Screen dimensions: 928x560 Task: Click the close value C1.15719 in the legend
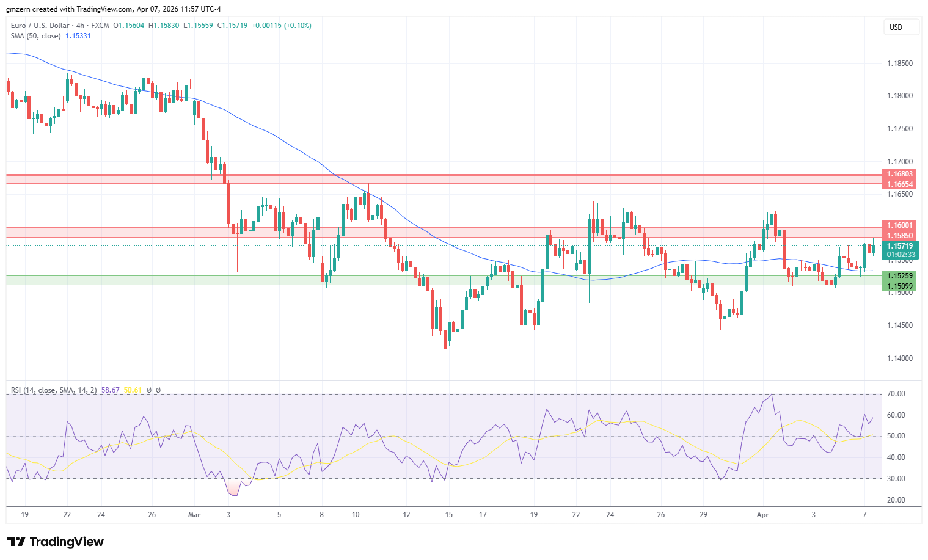[x=233, y=26]
